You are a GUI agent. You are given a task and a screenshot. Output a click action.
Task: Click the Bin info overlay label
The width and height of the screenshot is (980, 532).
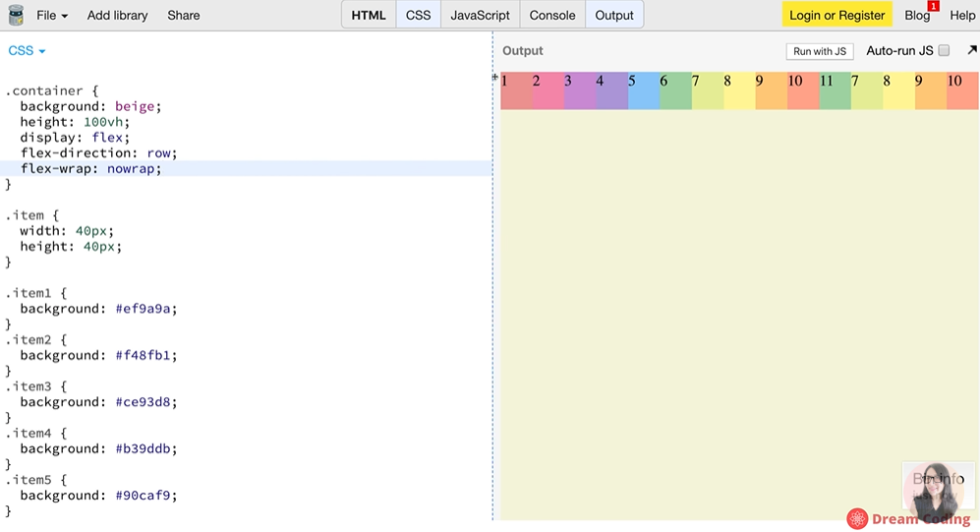938,479
